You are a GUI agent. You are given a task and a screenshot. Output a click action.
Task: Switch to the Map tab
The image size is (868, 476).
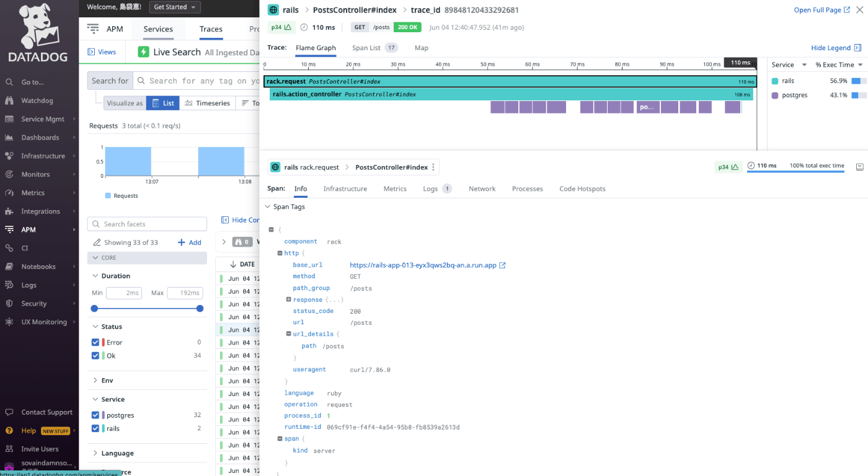422,48
